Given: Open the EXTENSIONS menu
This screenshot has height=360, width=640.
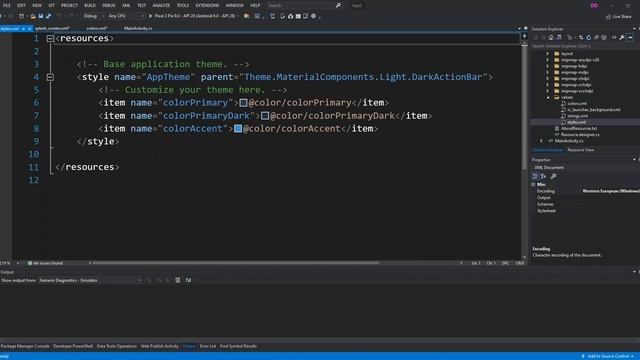Looking at the screenshot, I should pos(207,5).
